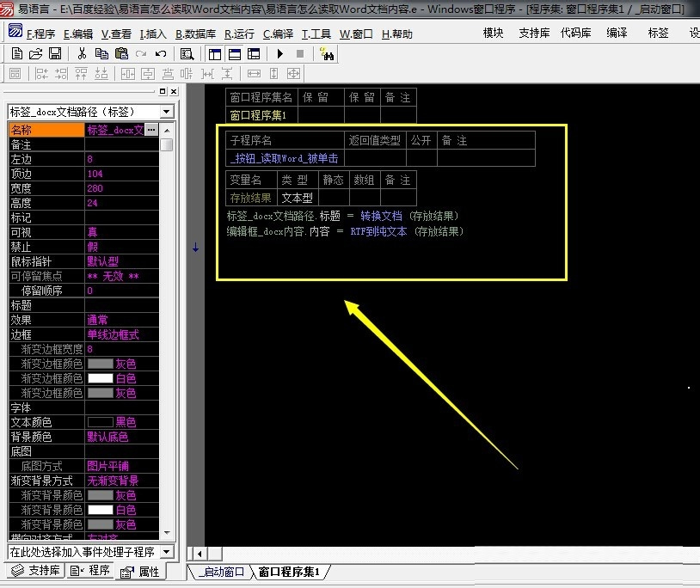Screen dimensions: 700x588
Task: Click the property list scroll-down arrow
Action: (x=167, y=533)
